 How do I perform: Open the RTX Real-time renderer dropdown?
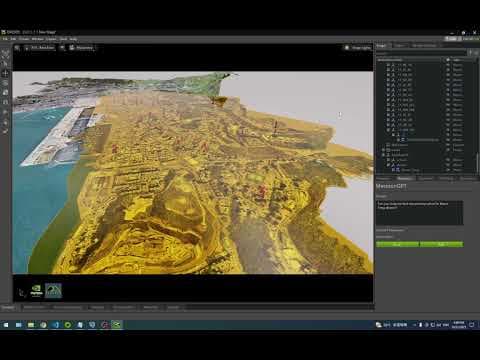tap(40, 48)
